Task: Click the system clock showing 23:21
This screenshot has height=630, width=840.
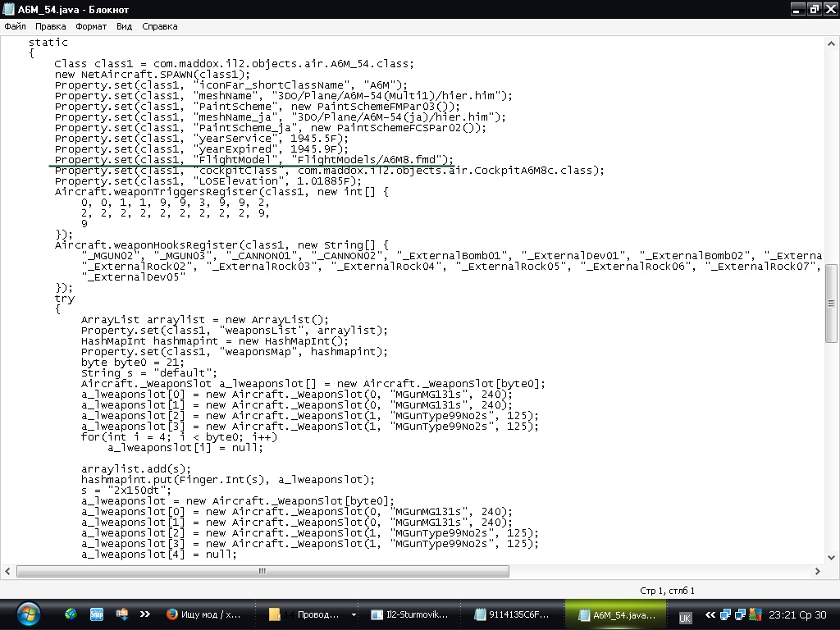Action: pos(797,614)
